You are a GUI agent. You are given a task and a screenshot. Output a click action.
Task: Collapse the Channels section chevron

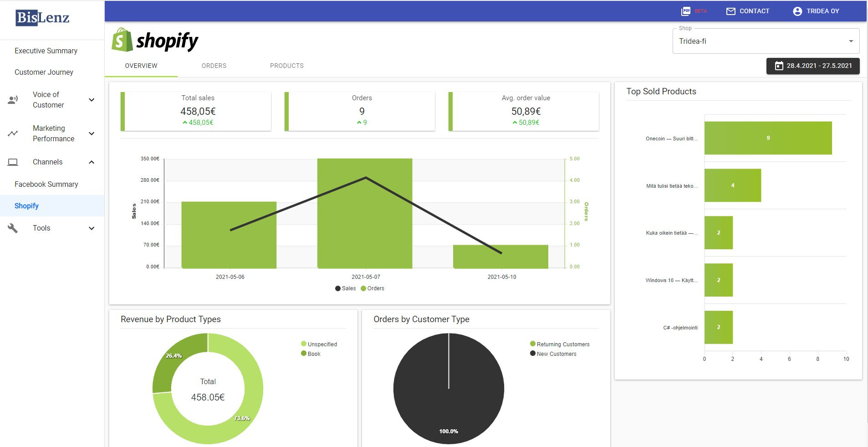[x=92, y=162]
